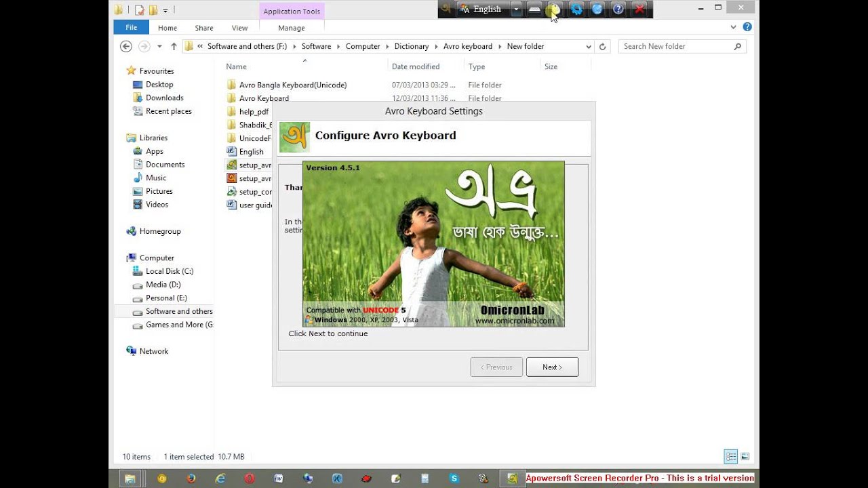Click the Properties quick access icon
Screen dimensions: 868x488
[x=140, y=9]
